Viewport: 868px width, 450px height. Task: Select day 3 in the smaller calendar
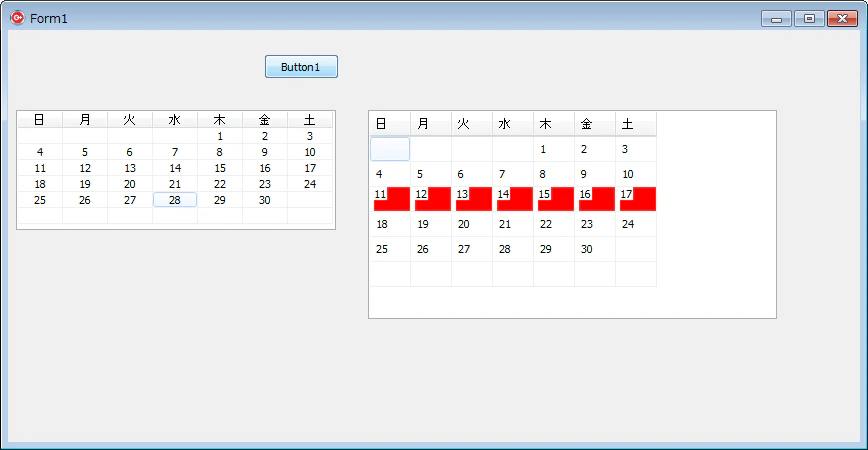(x=310, y=136)
